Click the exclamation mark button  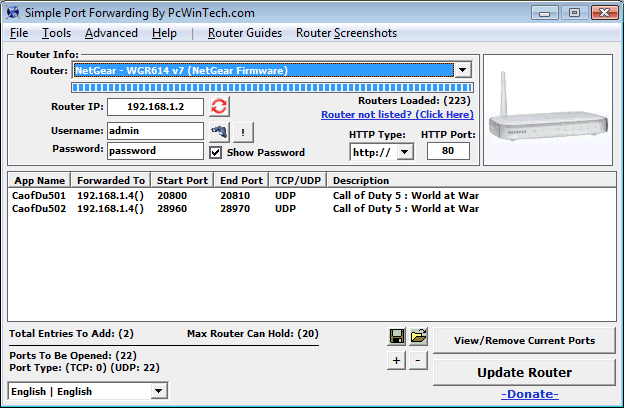243,132
